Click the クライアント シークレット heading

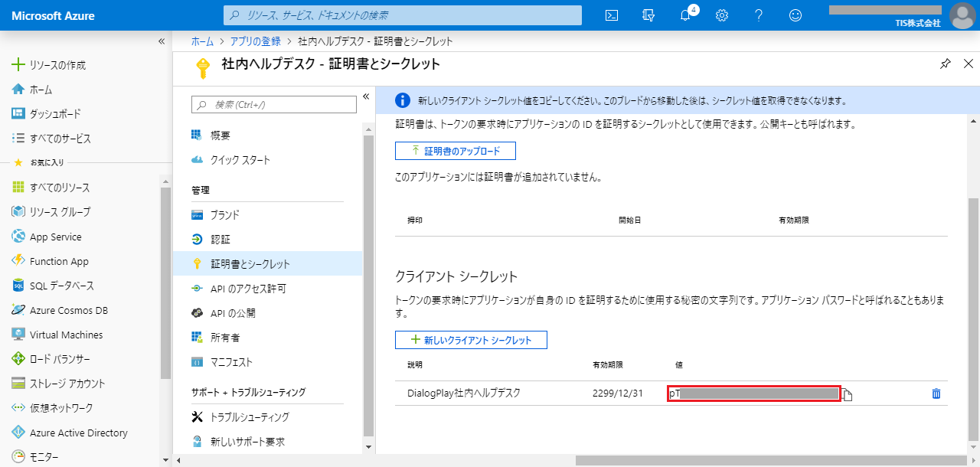pos(457,276)
